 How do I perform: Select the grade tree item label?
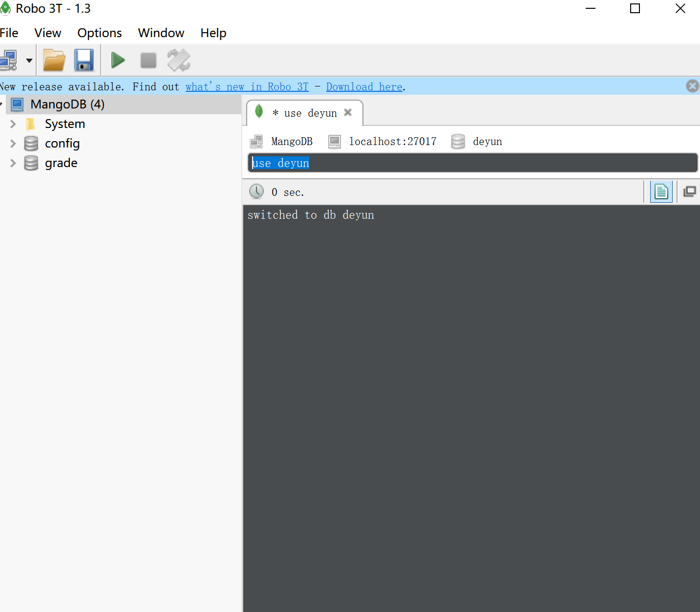click(x=61, y=163)
